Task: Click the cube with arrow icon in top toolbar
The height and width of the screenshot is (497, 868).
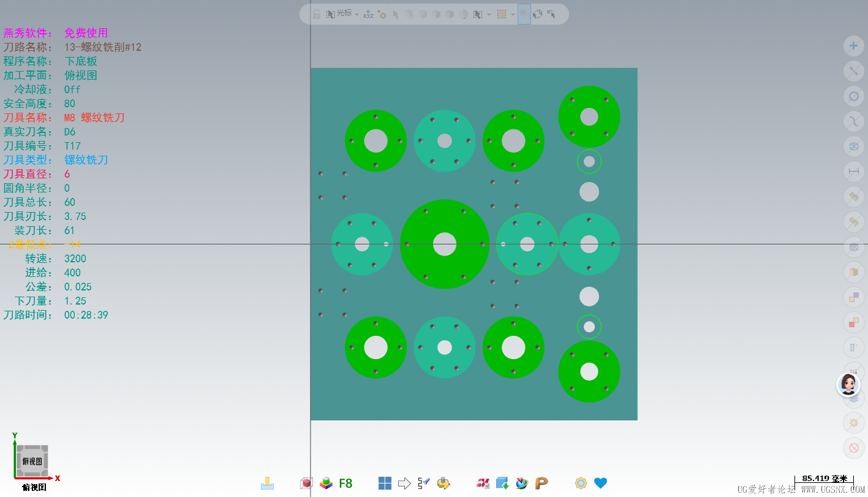Action: (464, 14)
